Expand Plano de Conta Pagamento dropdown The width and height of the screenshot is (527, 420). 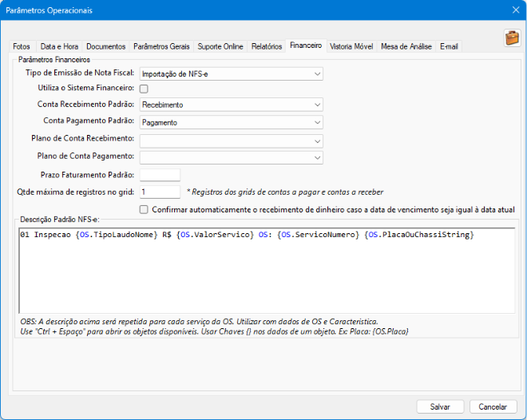(232, 157)
